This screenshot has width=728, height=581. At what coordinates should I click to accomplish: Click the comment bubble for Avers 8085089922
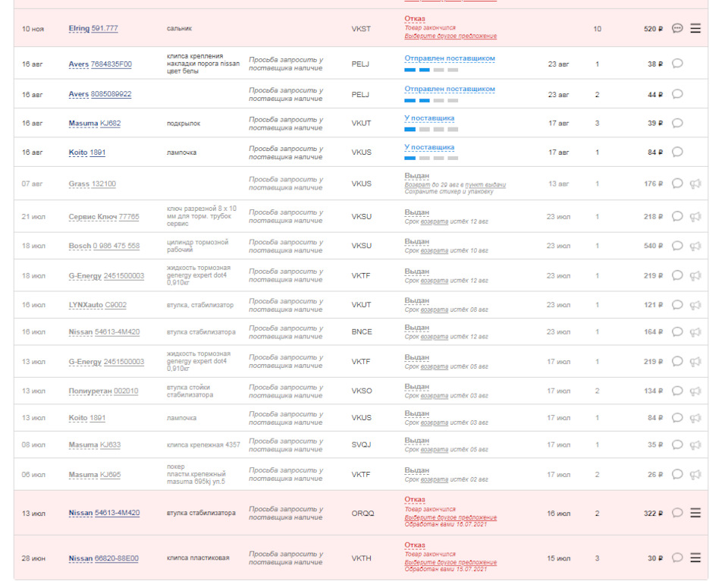click(x=677, y=94)
